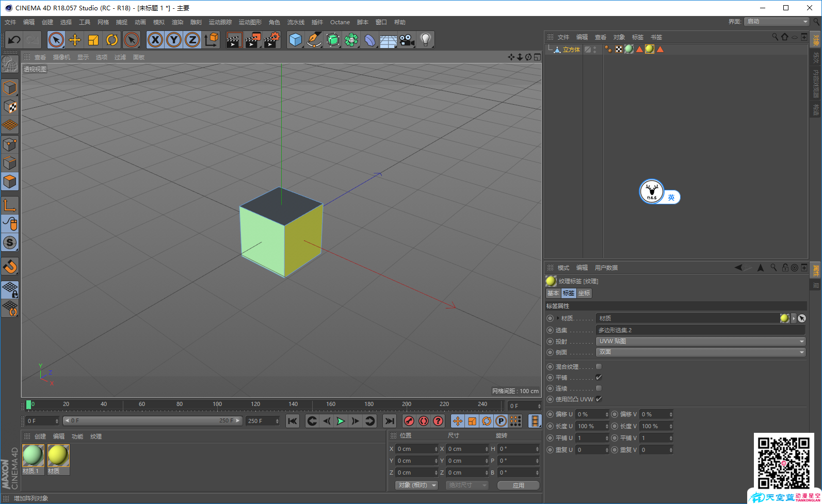Click the timeline current frame marker
Image resolution: width=822 pixels, height=504 pixels.
[x=28, y=405]
